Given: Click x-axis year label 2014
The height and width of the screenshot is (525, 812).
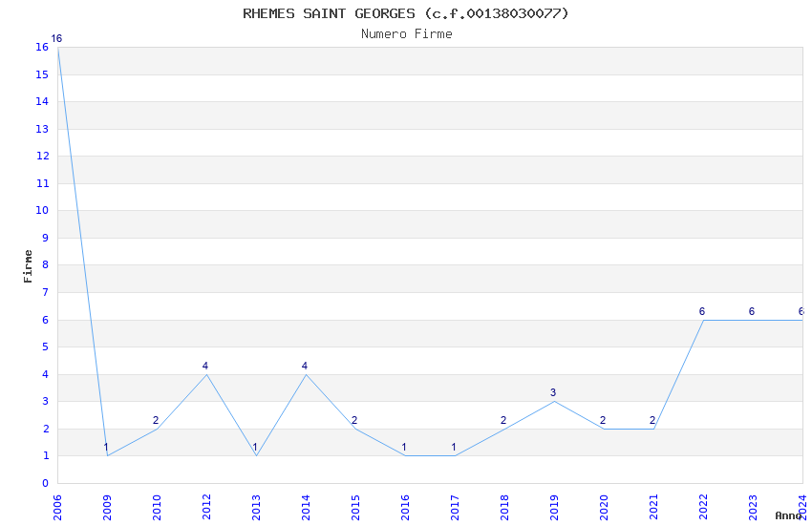Looking at the screenshot, I should (306, 508).
